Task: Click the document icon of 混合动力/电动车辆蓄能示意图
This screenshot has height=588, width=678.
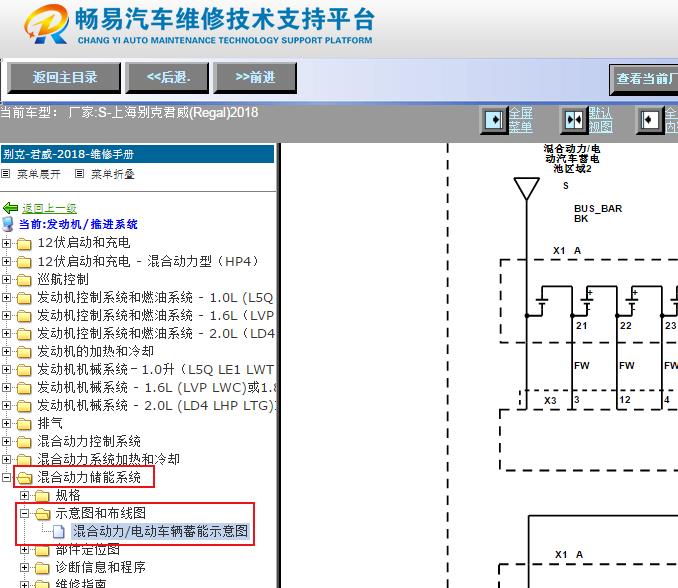Action: (x=59, y=532)
